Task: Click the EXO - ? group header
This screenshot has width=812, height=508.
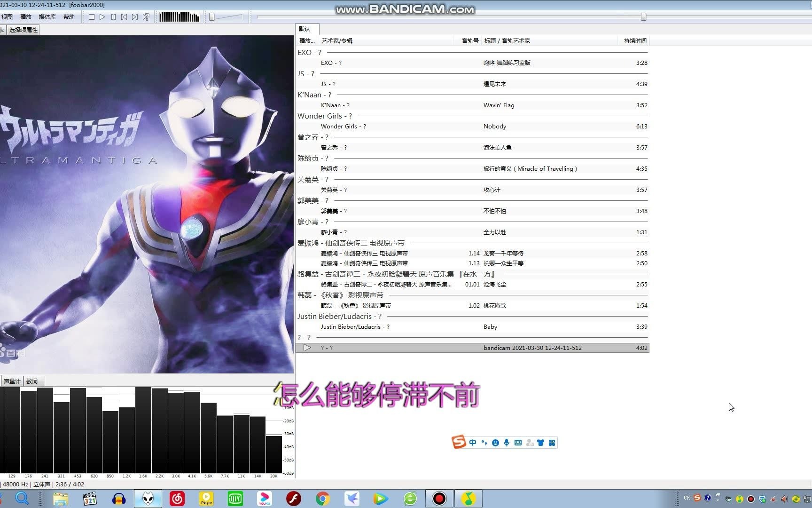Action: click(x=472, y=53)
